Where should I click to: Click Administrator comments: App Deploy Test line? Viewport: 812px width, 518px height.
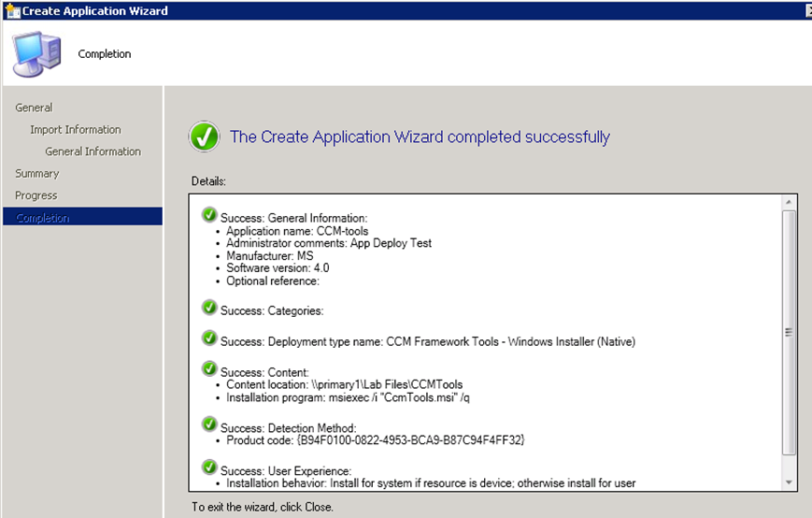point(329,243)
